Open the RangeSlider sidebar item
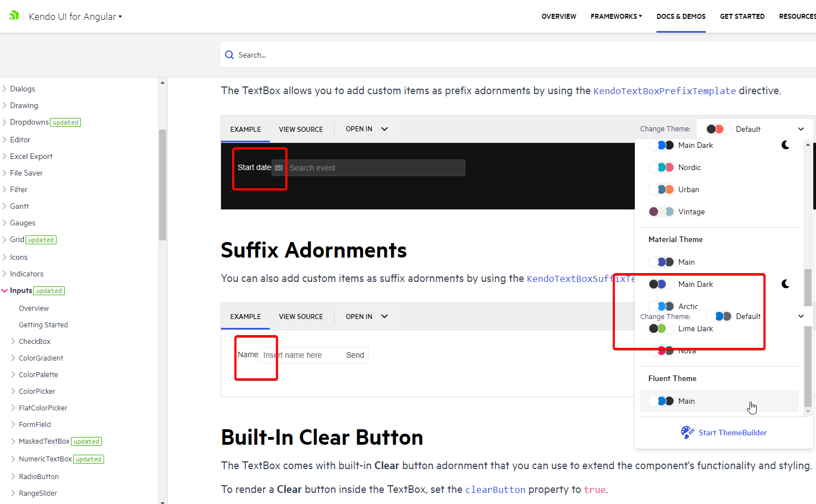This screenshot has width=816, height=504. click(38, 493)
